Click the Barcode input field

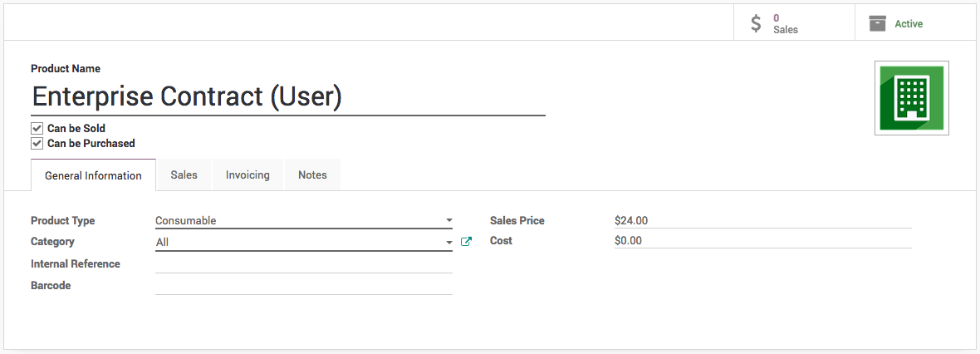click(303, 286)
